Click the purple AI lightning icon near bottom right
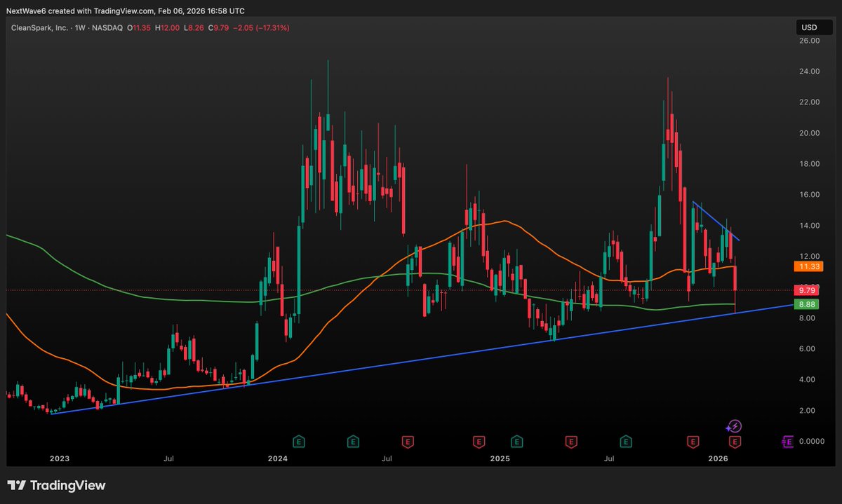 click(734, 425)
